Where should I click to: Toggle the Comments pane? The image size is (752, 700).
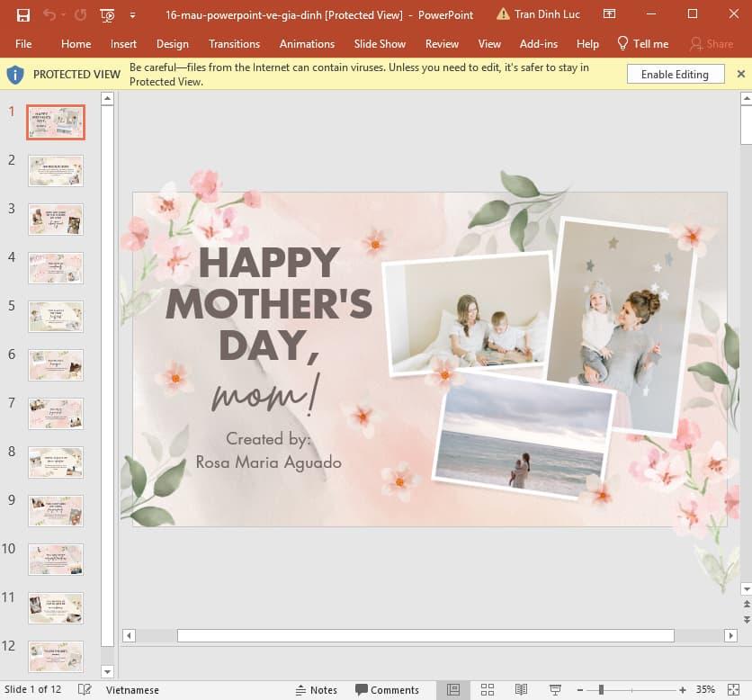(x=387, y=689)
